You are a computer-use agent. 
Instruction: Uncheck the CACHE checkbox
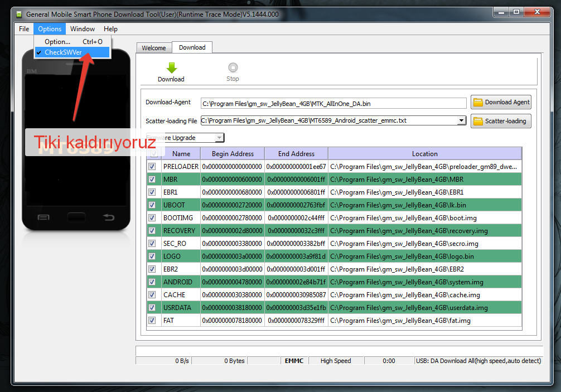pyautogui.click(x=152, y=295)
